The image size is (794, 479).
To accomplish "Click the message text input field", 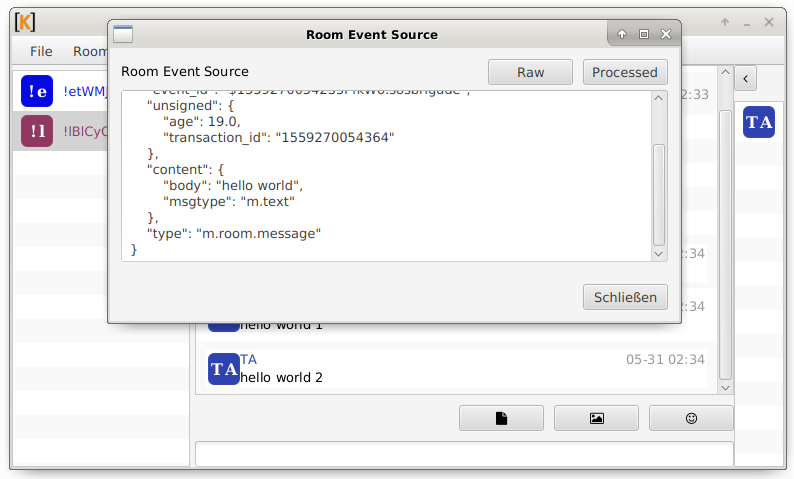I will [x=464, y=454].
